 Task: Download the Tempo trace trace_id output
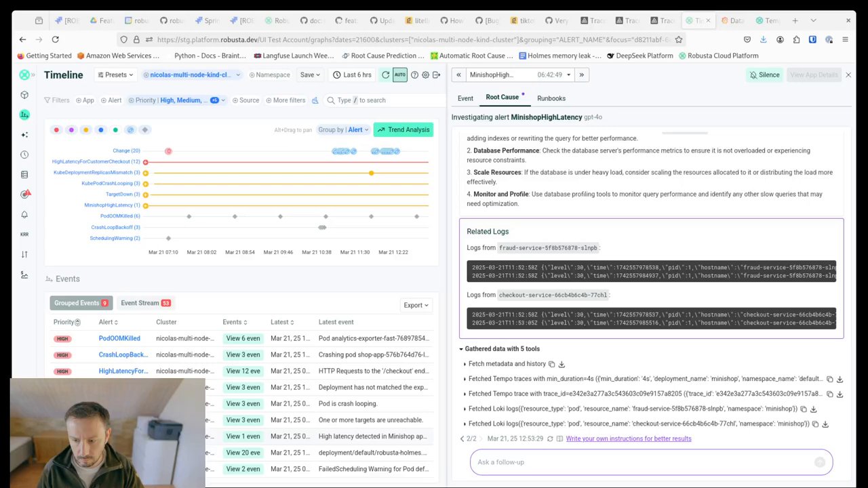coord(840,394)
